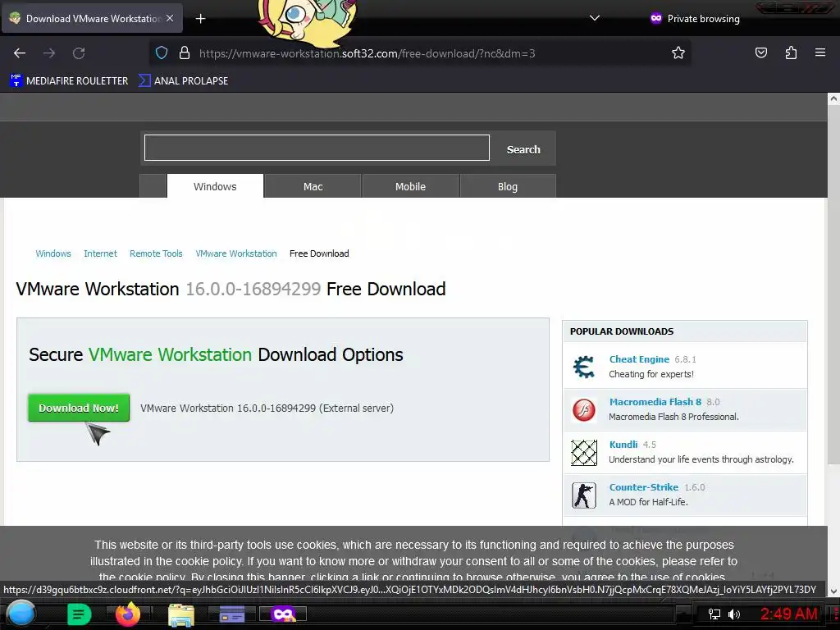Click the forward navigation arrow
840x630 pixels.
click(49, 53)
